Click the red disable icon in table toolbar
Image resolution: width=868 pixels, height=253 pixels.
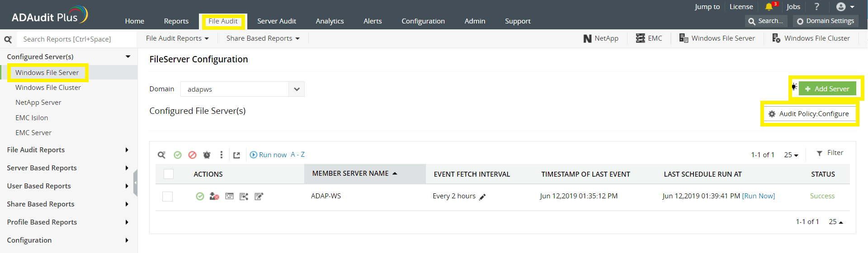[x=192, y=155]
